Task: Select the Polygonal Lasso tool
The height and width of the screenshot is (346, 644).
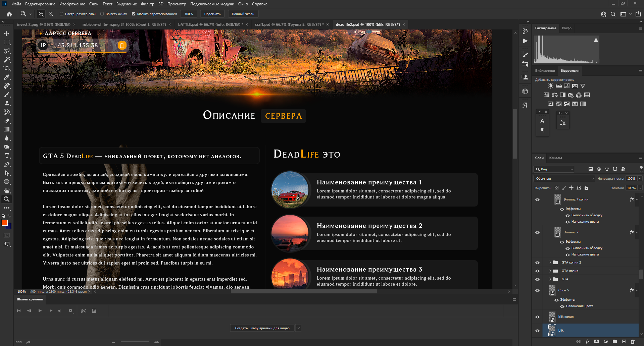Action: click(7, 51)
